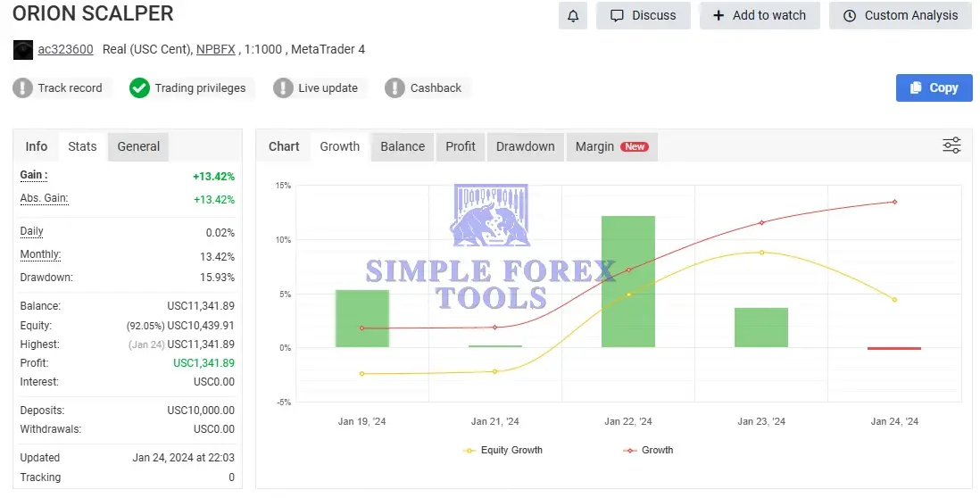Click the ac323600 user avatar

click(x=22, y=50)
